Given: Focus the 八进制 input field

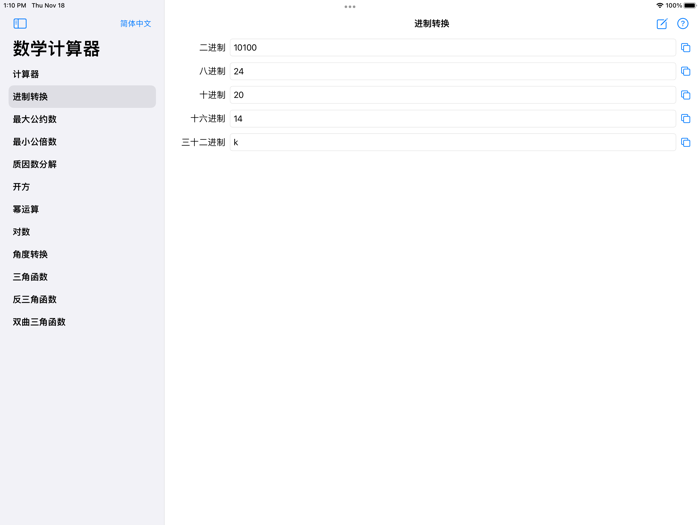Looking at the screenshot, I should pyautogui.click(x=453, y=71).
